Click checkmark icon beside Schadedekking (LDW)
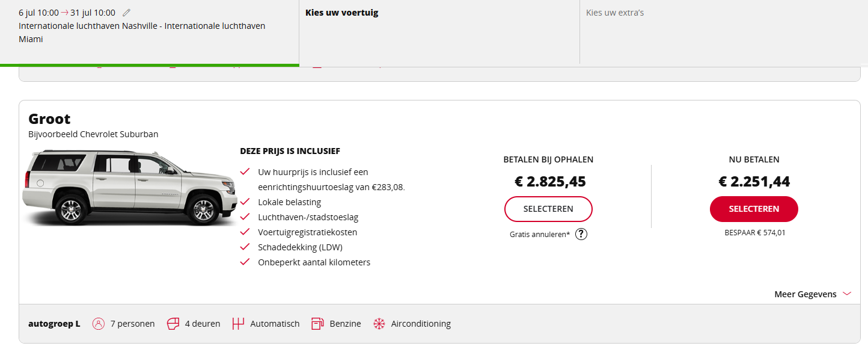The width and height of the screenshot is (868, 355). coord(245,247)
